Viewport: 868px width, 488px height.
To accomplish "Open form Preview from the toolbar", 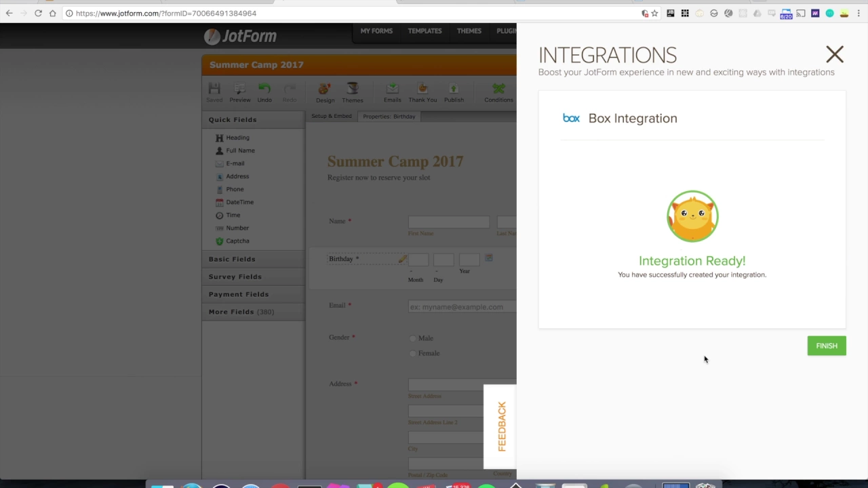I will coord(239,93).
